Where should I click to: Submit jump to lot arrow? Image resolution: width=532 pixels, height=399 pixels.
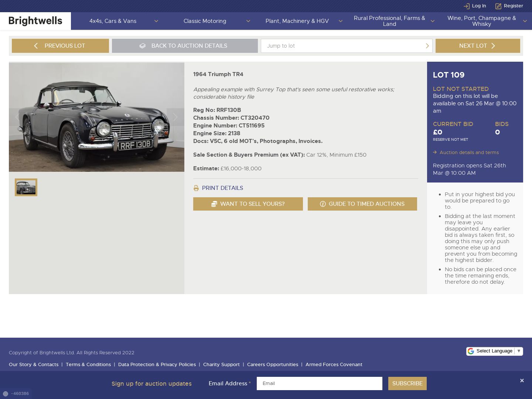click(x=427, y=46)
